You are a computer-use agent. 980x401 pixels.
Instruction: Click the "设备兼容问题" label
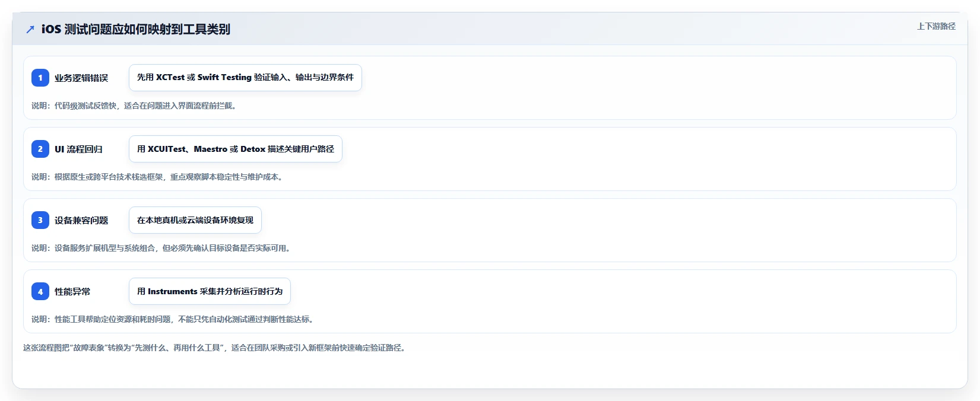[x=81, y=220]
